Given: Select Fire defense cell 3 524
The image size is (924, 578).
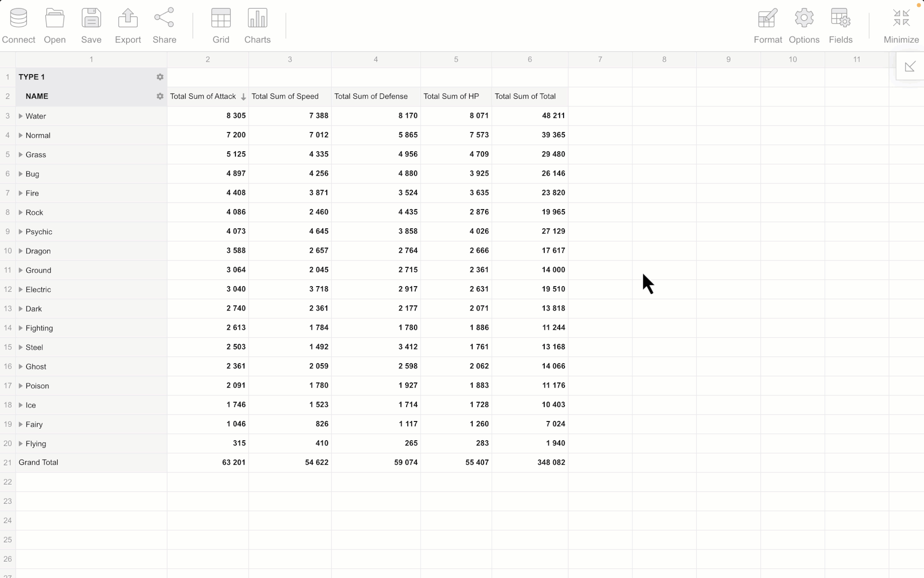Looking at the screenshot, I should coord(376,193).
